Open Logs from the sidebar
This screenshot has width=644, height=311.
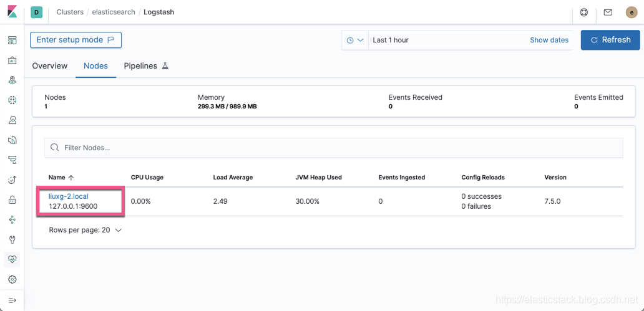12,140
